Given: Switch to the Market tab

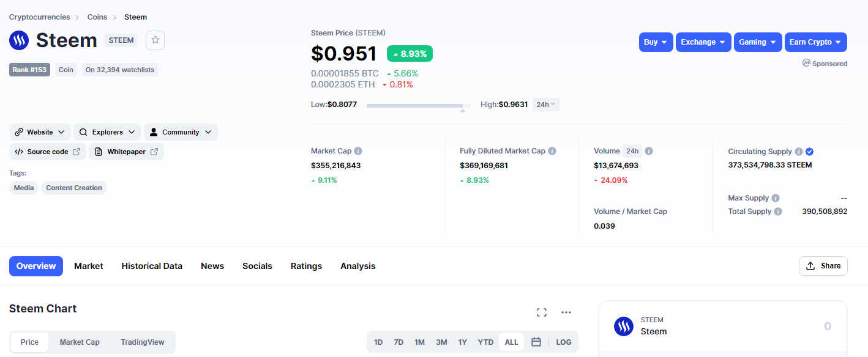Looking at the screenshot, I should (89, 266).
